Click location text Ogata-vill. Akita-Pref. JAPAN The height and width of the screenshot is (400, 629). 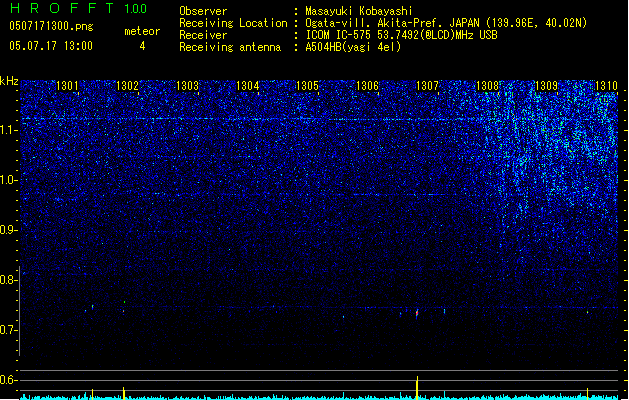(392, 23)
